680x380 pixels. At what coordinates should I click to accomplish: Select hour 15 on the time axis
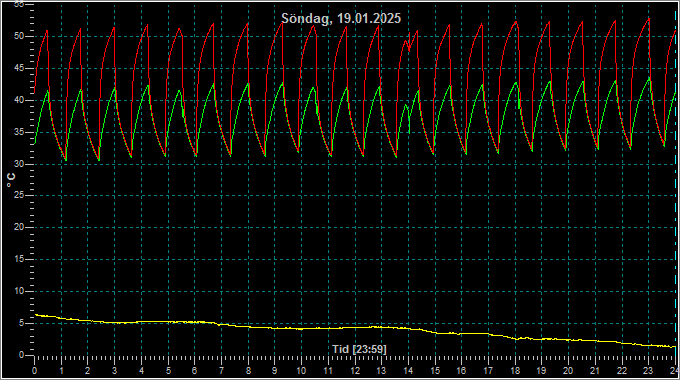(435, 371)
